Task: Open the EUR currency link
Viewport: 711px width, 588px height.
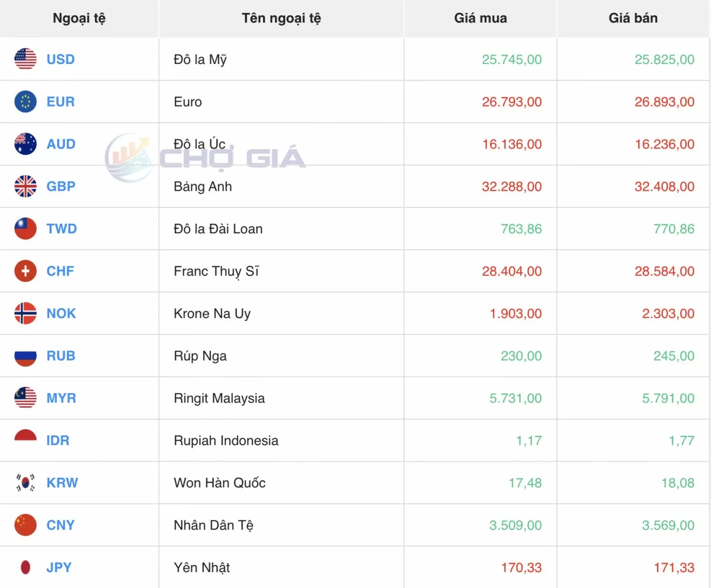Action: pyautogui.click(x=60, y=102)
